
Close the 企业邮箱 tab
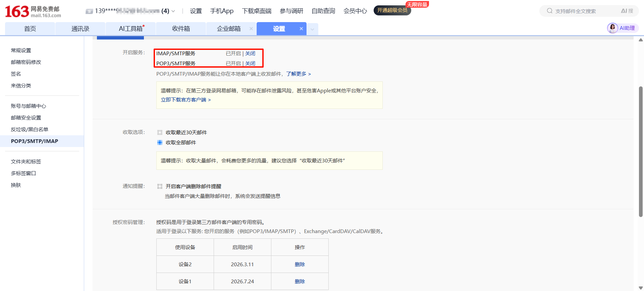(x=251, y=29)
